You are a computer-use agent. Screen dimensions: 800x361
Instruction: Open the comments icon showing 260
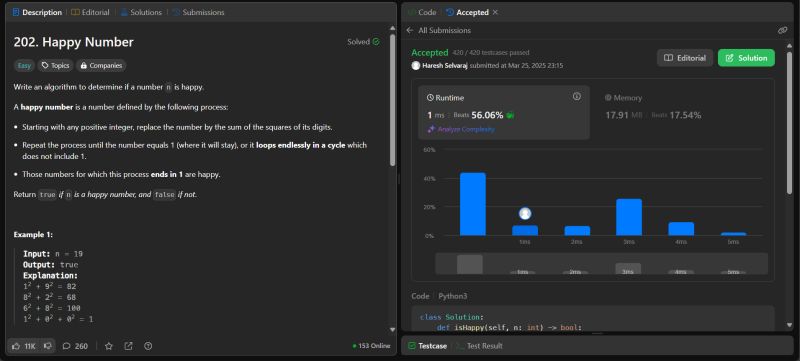pos(66,346)
